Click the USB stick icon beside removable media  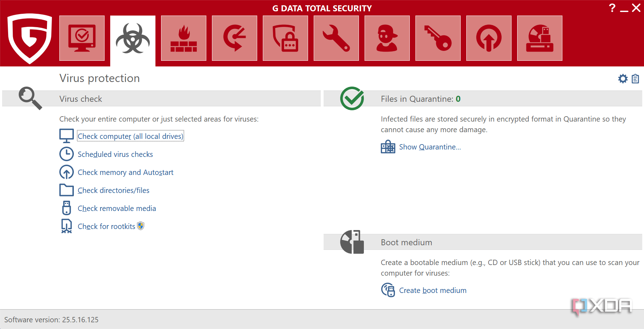[66, 208]
